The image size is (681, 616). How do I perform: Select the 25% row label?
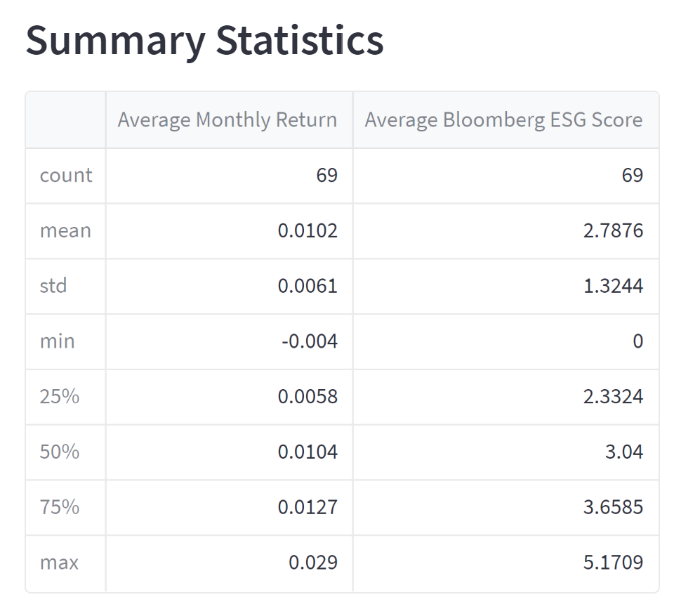tap(60, 397)
